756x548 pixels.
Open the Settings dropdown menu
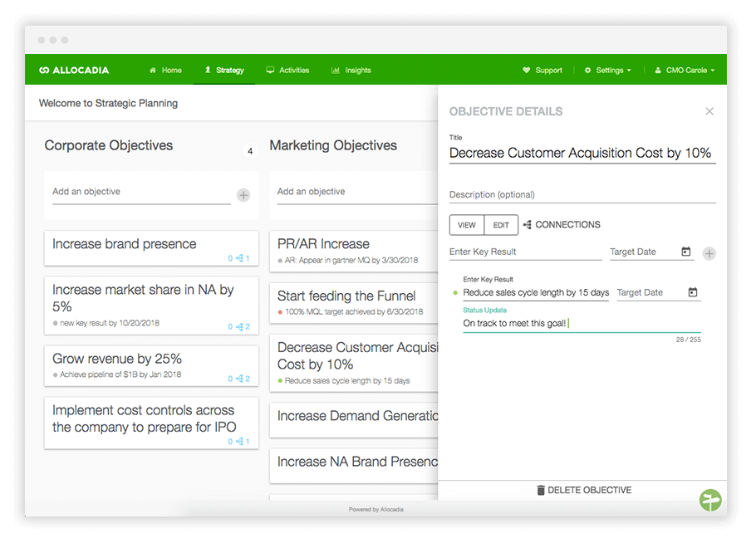pyautogui.click(x=607, y=70)
